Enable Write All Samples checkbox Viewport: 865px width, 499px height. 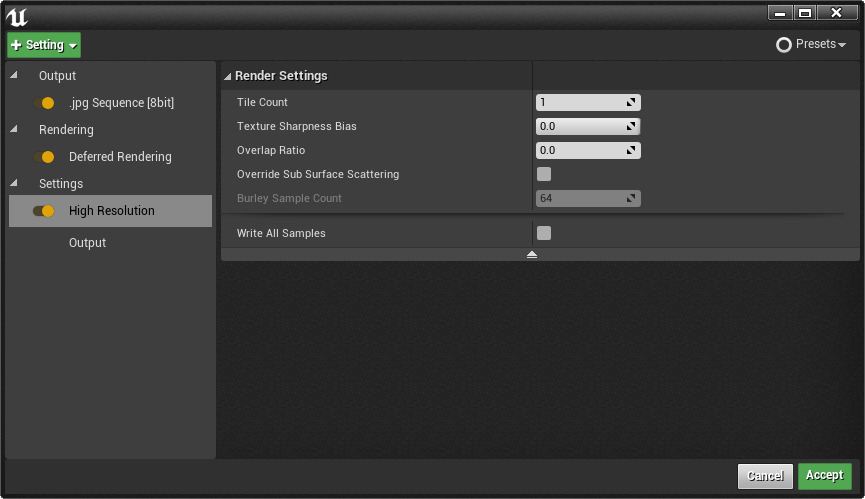click(544, 233)
